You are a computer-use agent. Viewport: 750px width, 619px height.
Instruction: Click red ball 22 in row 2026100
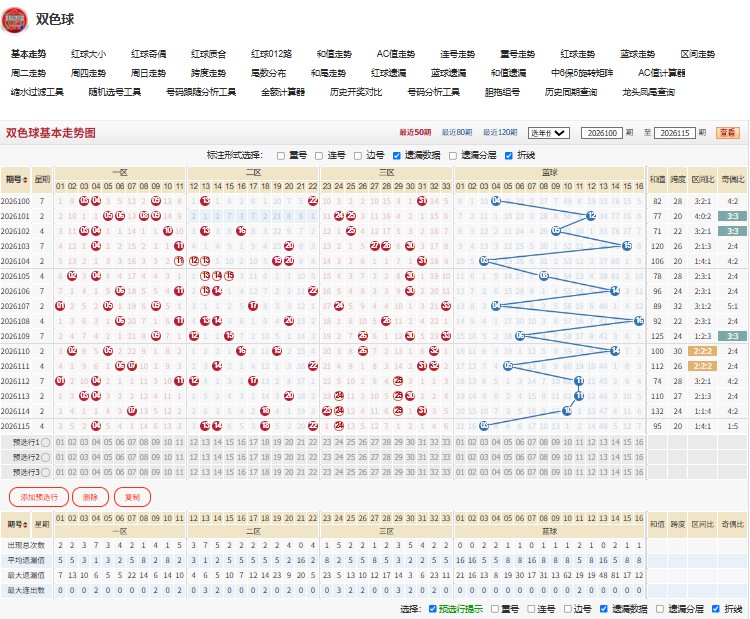[313, 201]
